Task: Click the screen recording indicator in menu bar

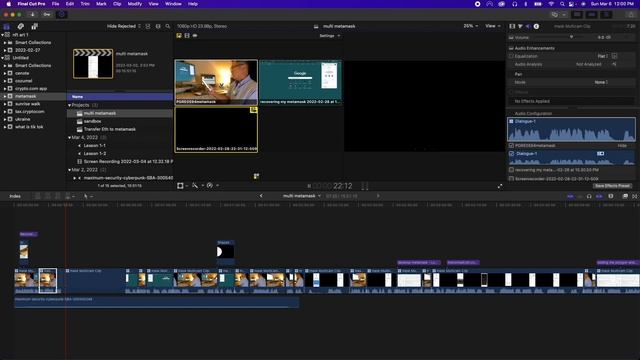Action: pyautogui.click(x=478, y=4)
